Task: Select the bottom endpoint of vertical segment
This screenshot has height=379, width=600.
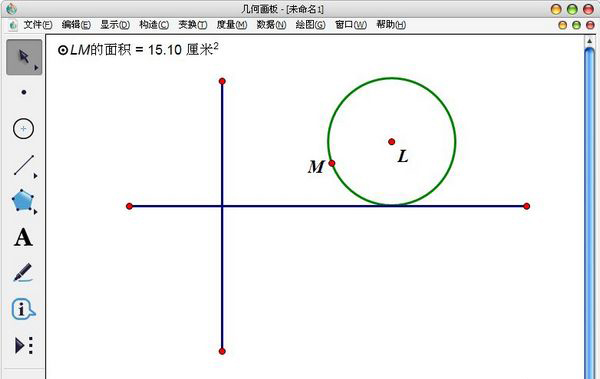Action: click(222, 351)
